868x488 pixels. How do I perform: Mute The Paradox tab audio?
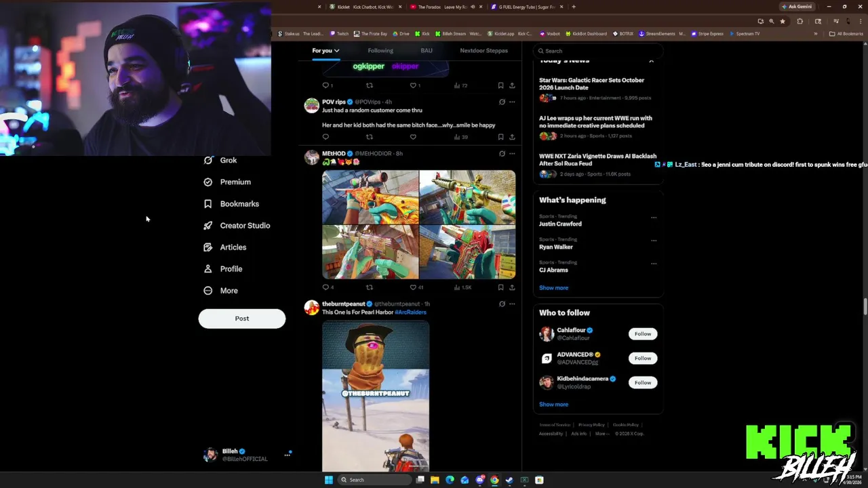473,7
